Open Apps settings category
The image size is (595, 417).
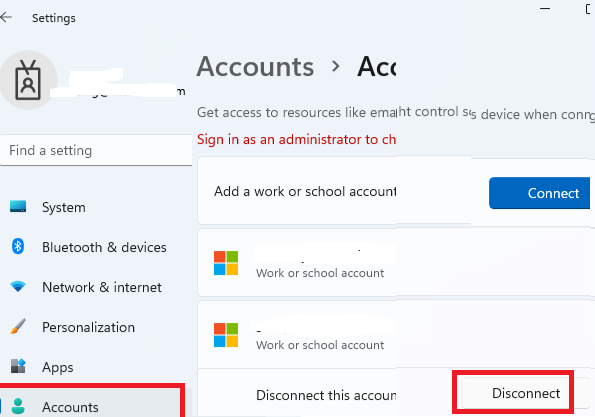[58, 367]
